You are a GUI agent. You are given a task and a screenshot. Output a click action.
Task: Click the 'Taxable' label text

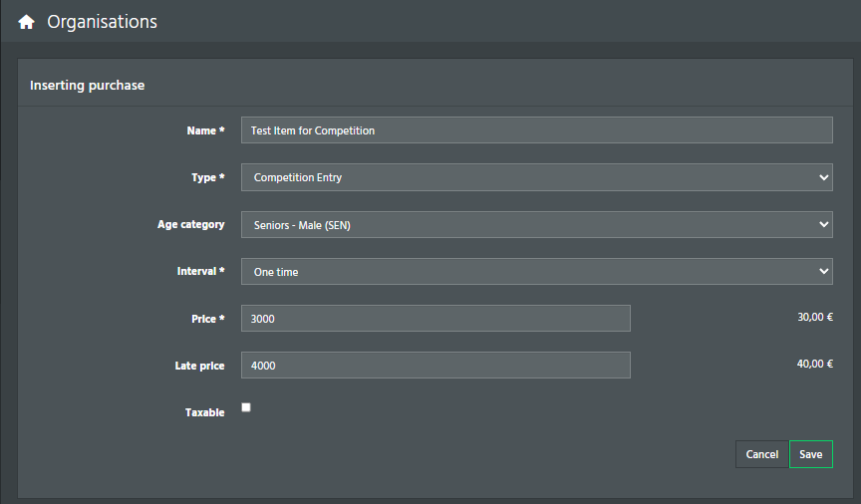pyautogui.click(x=204, y=412)
